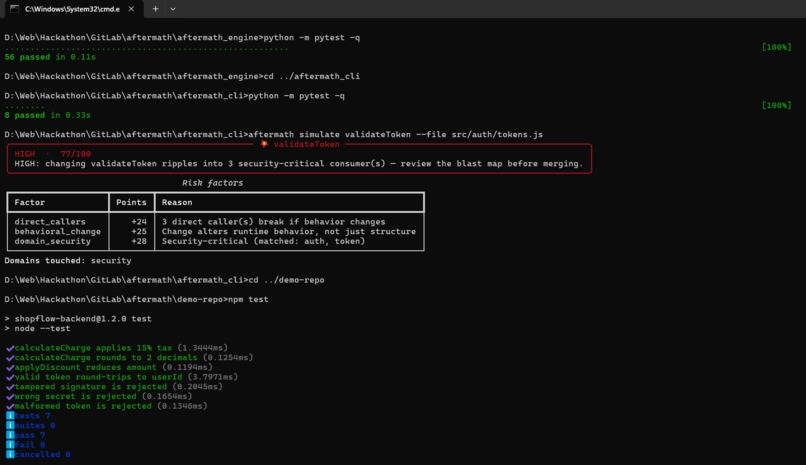Click the 'cd ../demo-repo' command line
This screenshot has width=806, height=465.
coord(164,280)
